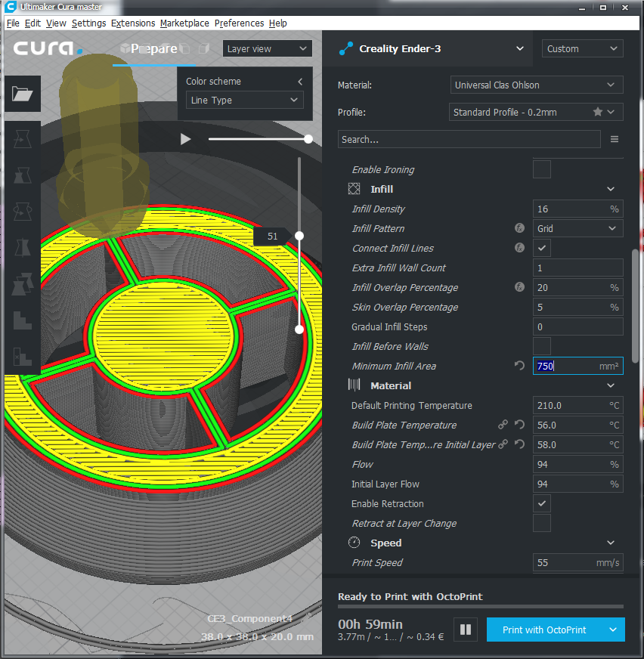Screen dimensions: 644x659
Task: Open the Extensions menu
Action: pos(133,23)
